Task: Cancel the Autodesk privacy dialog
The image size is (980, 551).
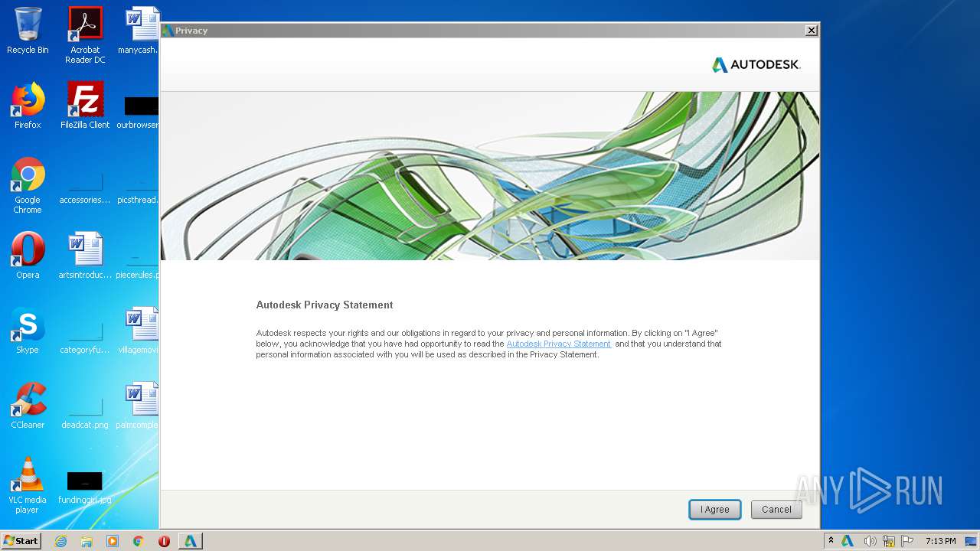Action: [x=776, y=510]
